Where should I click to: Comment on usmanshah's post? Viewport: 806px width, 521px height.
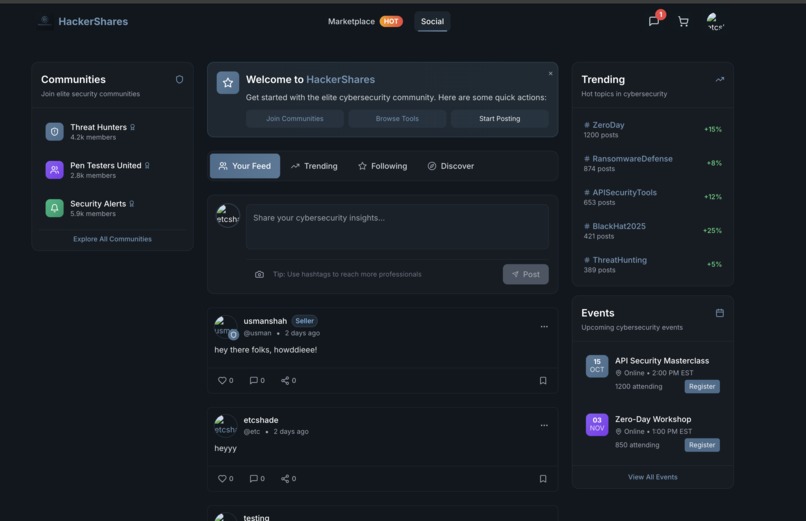[253, 380]
